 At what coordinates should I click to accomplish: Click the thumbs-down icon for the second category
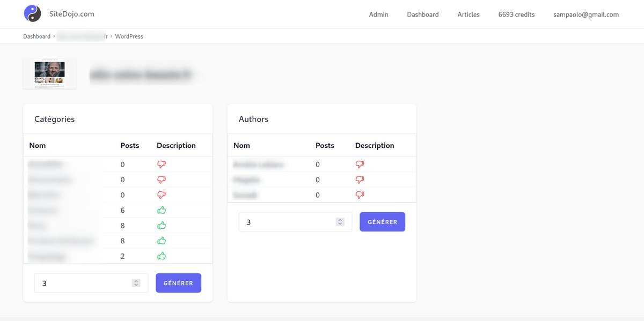162,179
